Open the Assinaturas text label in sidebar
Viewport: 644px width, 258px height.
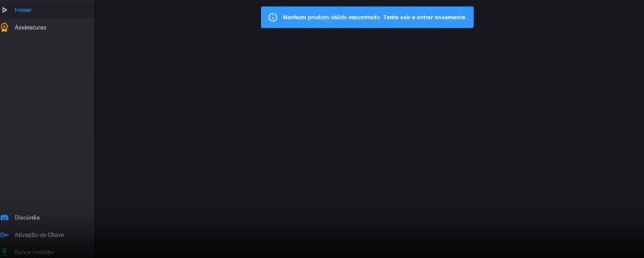[x=30, y=27]
